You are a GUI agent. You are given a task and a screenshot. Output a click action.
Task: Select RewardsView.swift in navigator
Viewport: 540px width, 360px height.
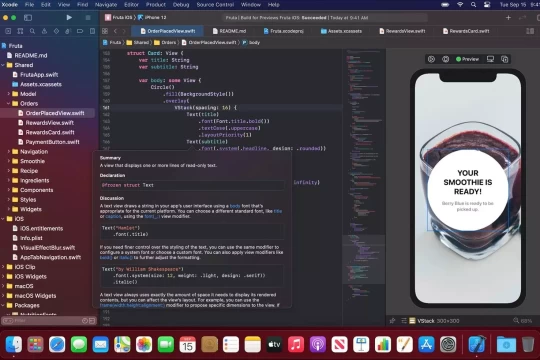coord(50,123)
